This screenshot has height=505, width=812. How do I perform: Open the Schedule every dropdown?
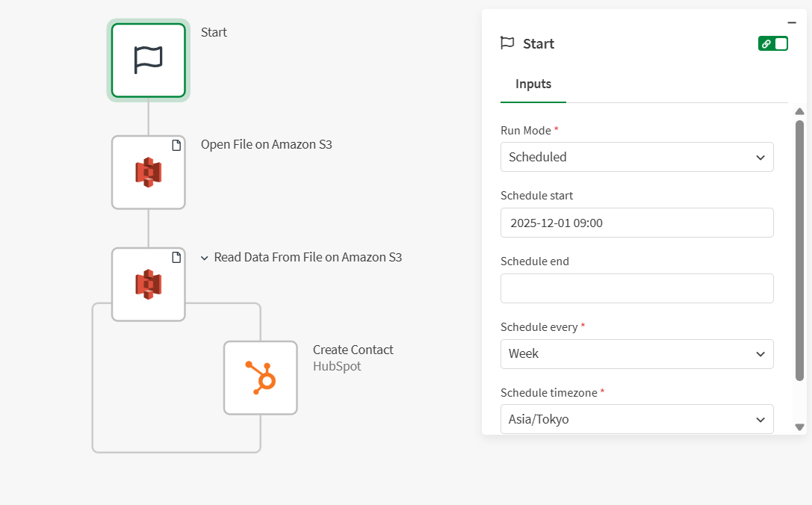[636, 353]
